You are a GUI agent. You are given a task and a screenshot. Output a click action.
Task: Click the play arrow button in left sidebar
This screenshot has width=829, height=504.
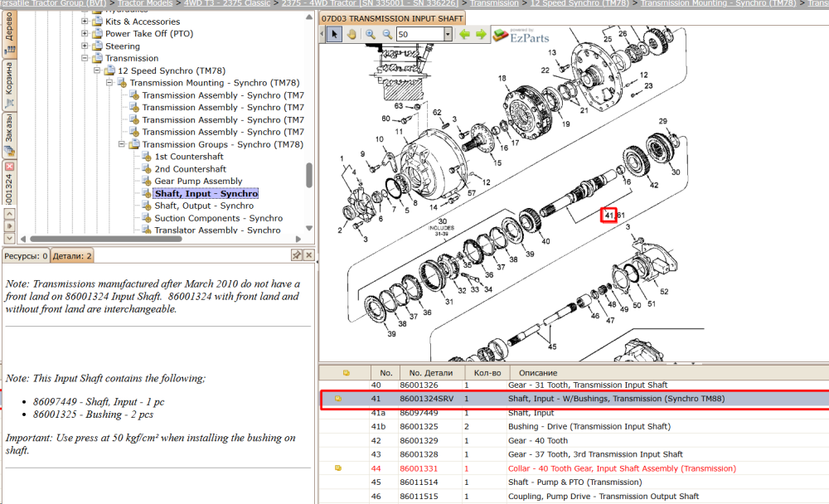tap(9, 226)
